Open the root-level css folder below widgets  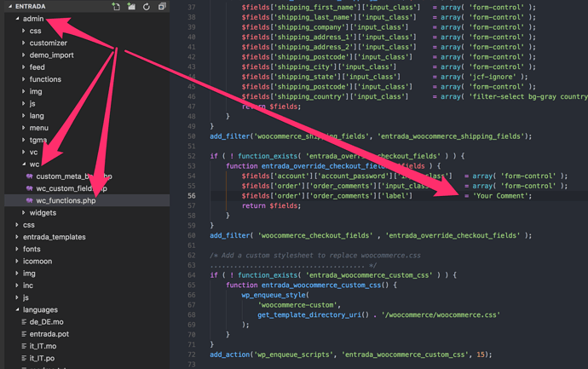click(28, 225)
